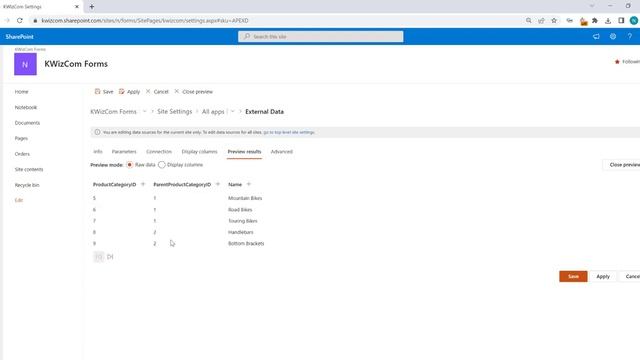This screenshot has width=640, height=360.
Task: Select the Display columns preview mode
Action: 162,165
